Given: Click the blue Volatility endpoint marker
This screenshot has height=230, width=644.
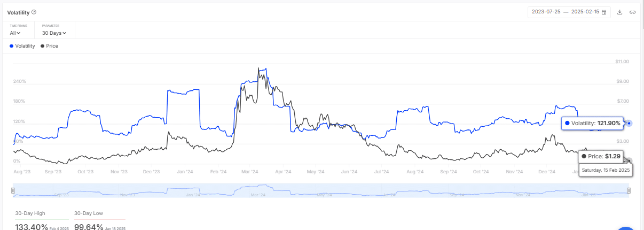Looking at the screenshot, I should [629, 124].
